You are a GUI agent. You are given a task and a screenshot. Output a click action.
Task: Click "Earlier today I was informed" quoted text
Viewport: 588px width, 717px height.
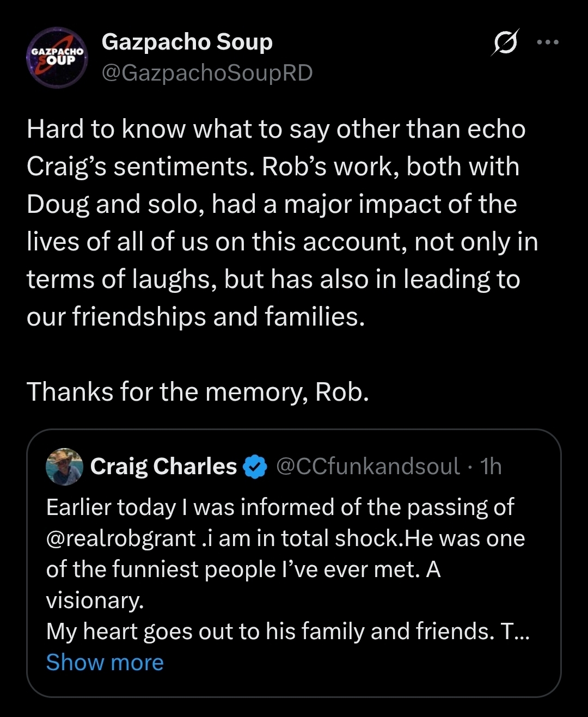pos(280,507)
